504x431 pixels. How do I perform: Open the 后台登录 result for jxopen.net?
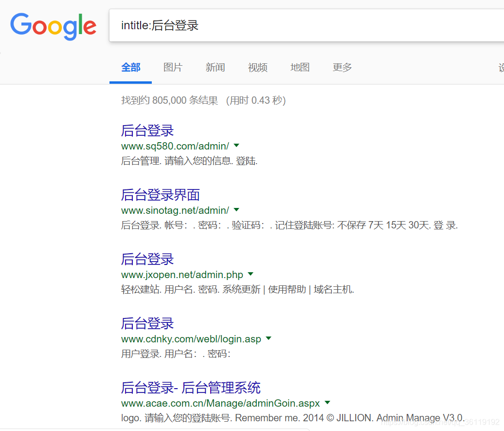(x=147, y=260)
